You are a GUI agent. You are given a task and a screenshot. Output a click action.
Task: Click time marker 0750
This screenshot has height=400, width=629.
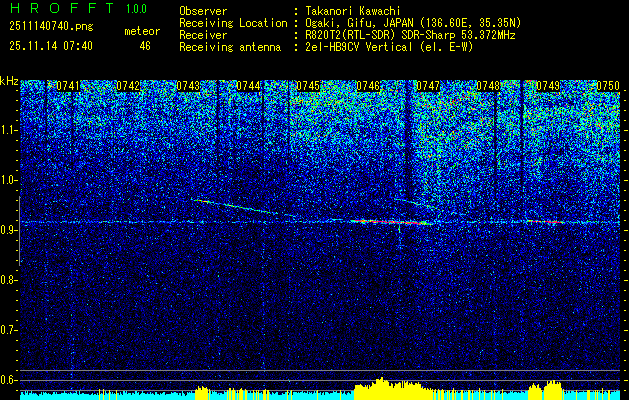click(608, 86)
